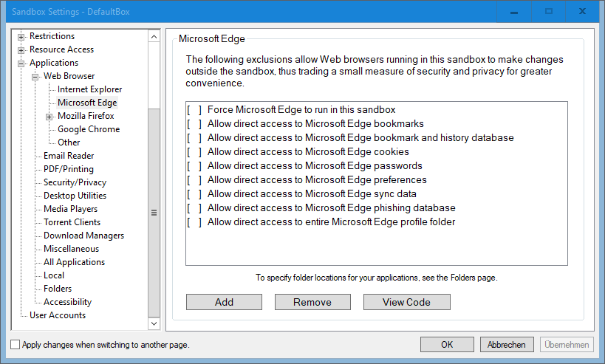
Task: Open the Internet Explorer settings page
Action: (89, 89)
